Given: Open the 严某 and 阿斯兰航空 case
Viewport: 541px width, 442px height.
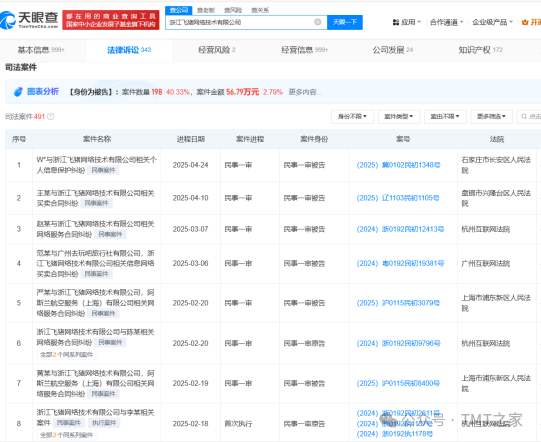Looking at the screenshot, I should pyautogui.click(x=95, y=303).
